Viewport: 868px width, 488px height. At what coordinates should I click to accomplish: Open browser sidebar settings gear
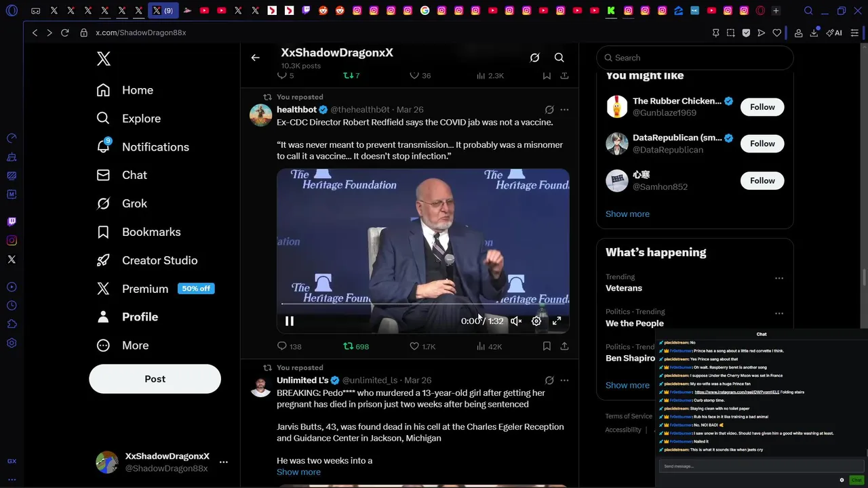point(12,343)
